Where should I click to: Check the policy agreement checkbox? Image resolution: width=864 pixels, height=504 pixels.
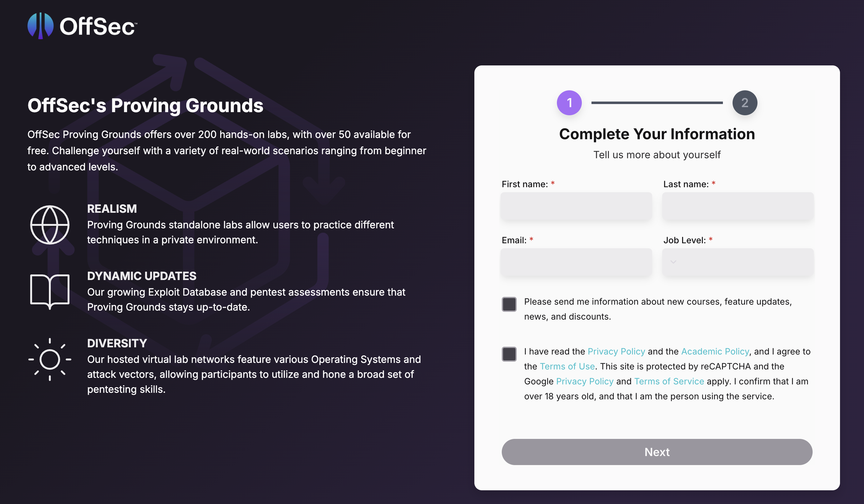point(509,354)
